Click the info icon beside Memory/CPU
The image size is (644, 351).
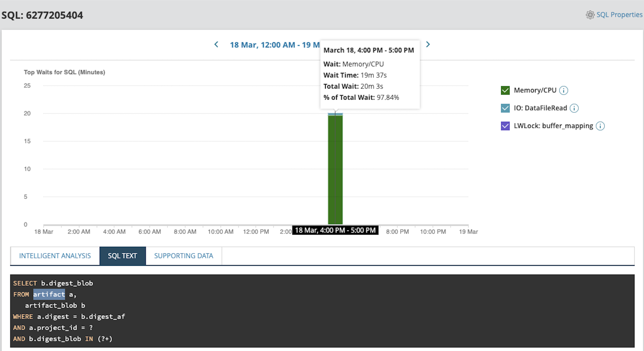[564, 90]
